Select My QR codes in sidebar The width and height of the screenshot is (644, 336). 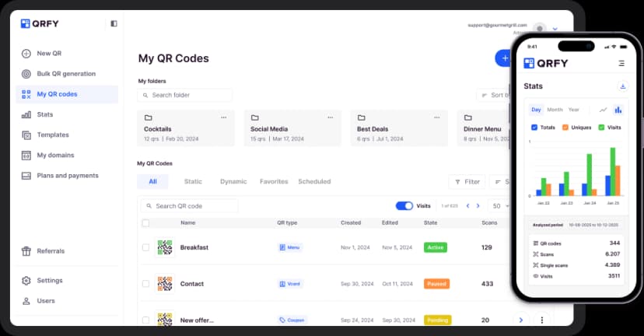tap(67, 94)
